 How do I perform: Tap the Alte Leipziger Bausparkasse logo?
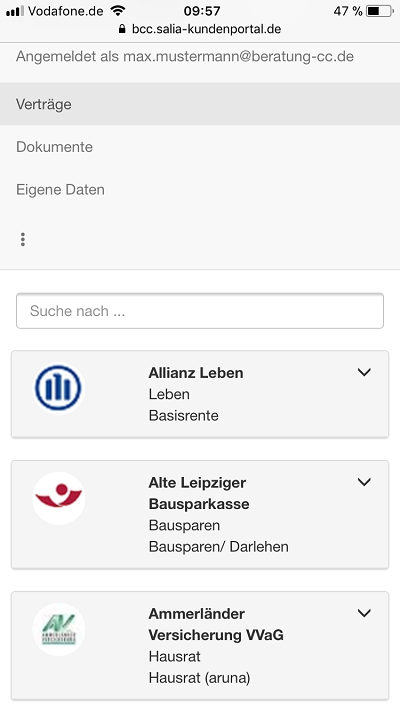tap(59, 498)
